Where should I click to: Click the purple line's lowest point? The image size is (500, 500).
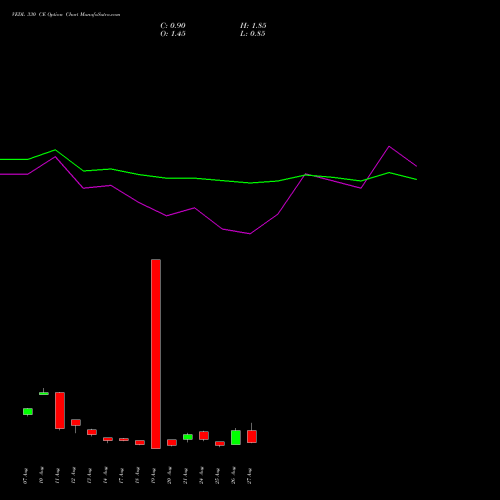(x=250, y=234)
